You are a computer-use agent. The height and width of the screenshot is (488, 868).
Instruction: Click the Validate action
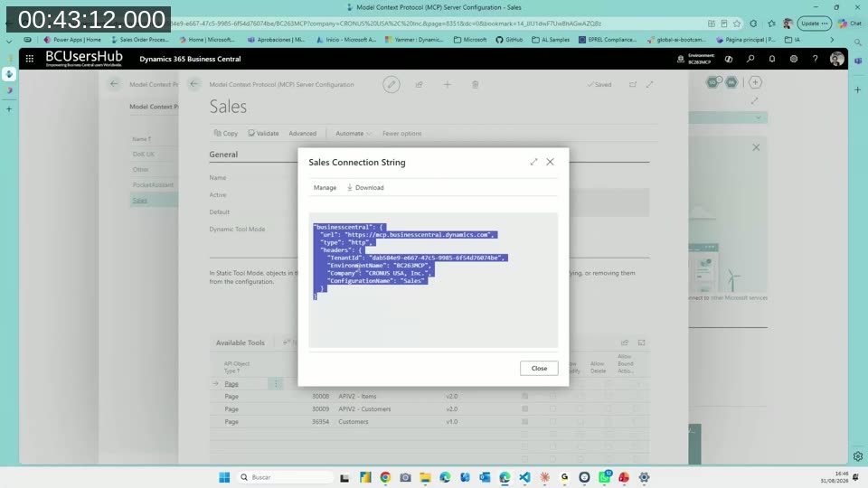pos(263,134)
